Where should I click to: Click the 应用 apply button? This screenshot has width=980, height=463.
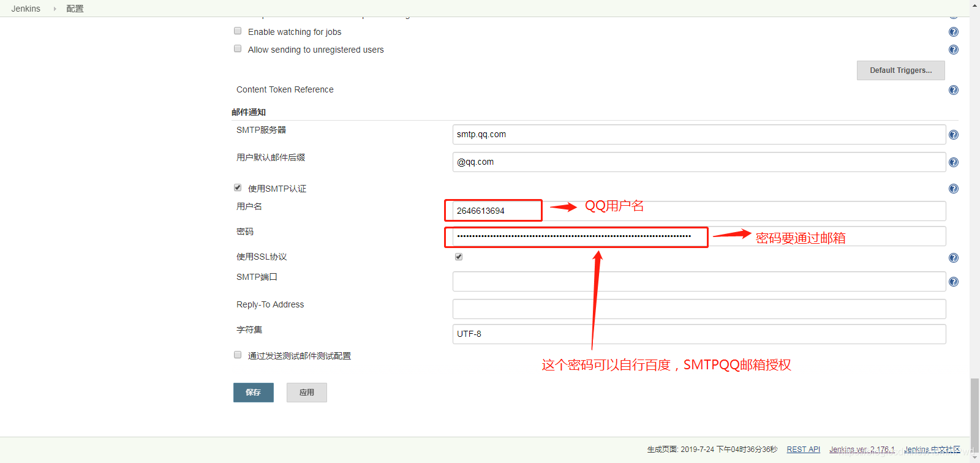coord(307,393)
